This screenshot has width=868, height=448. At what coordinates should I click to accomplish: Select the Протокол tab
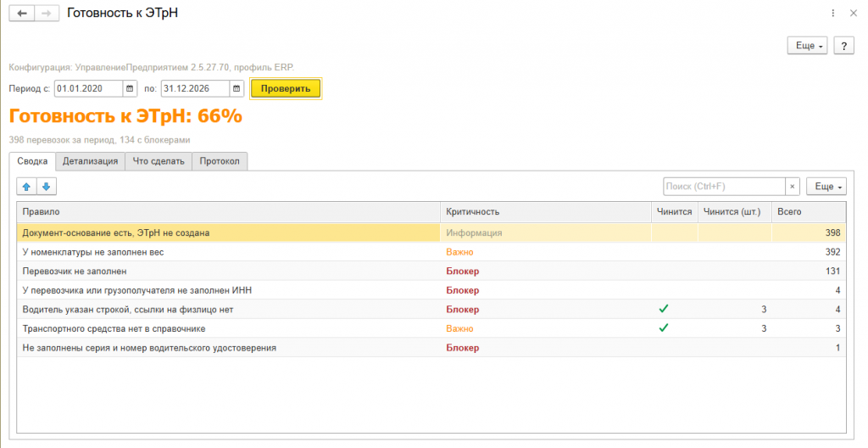(x=220, y=161)
